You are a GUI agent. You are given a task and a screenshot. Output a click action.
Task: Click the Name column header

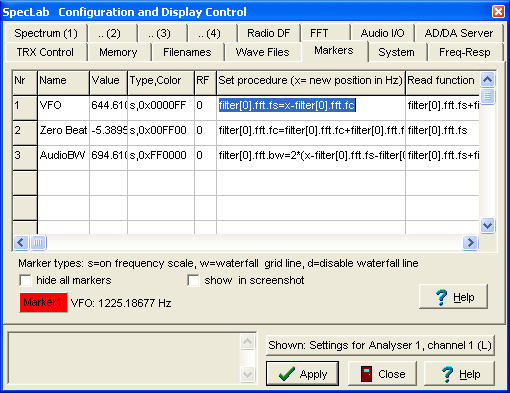point(63,83)
